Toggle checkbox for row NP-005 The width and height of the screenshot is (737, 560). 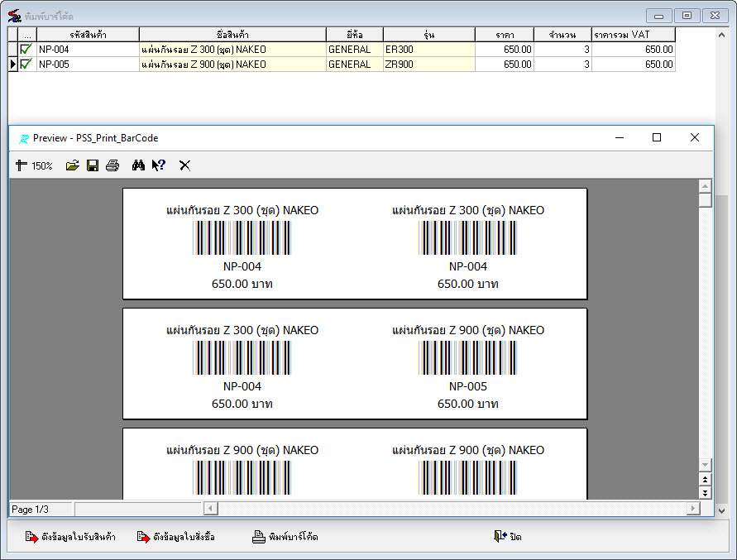pyautogui.click(x=26, y=64)
